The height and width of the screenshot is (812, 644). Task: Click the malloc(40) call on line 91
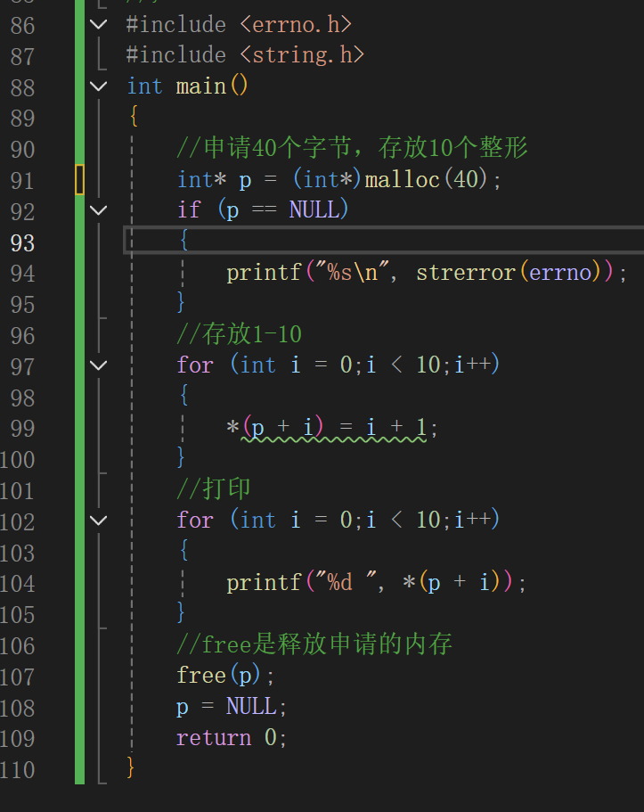coord(426,180)
